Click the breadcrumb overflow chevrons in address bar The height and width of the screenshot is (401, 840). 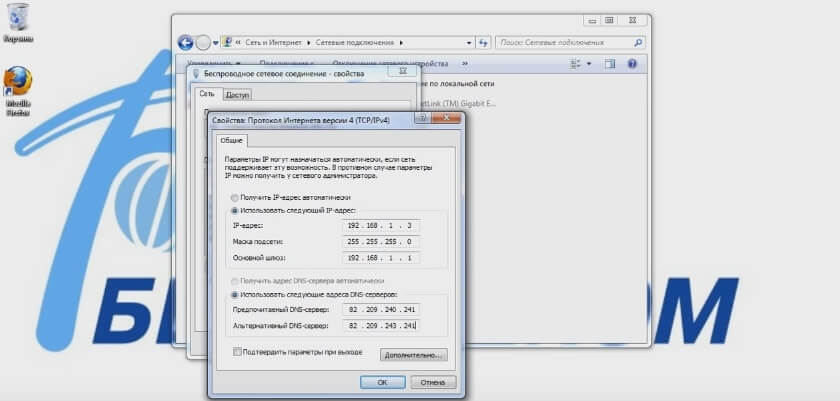[x=238, y=42]
